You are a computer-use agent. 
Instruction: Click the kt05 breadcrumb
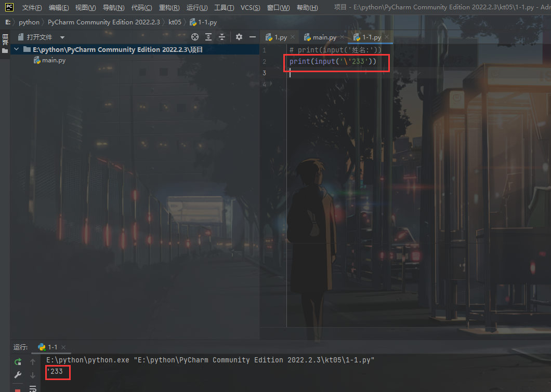pyautogui.click(x=175, y=22)
